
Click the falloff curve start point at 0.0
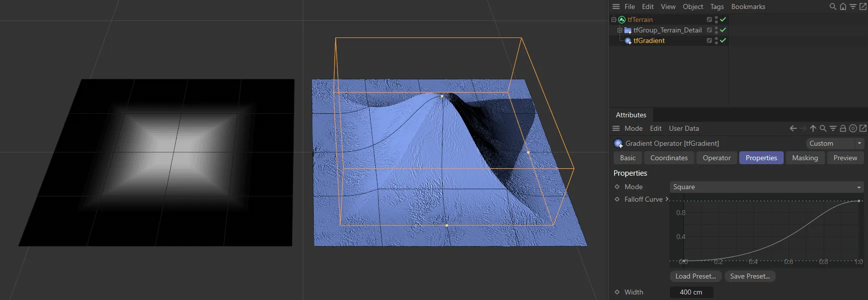click(683, 261)
